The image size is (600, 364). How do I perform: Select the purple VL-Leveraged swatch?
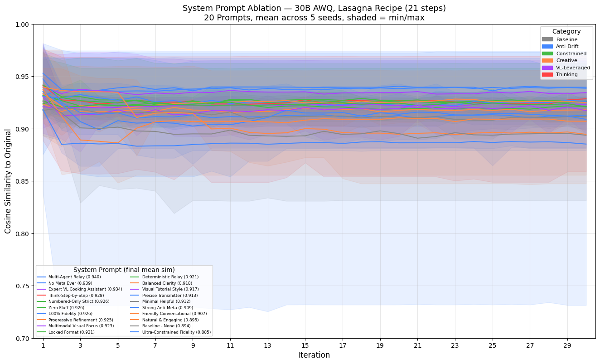click(547, 68)
